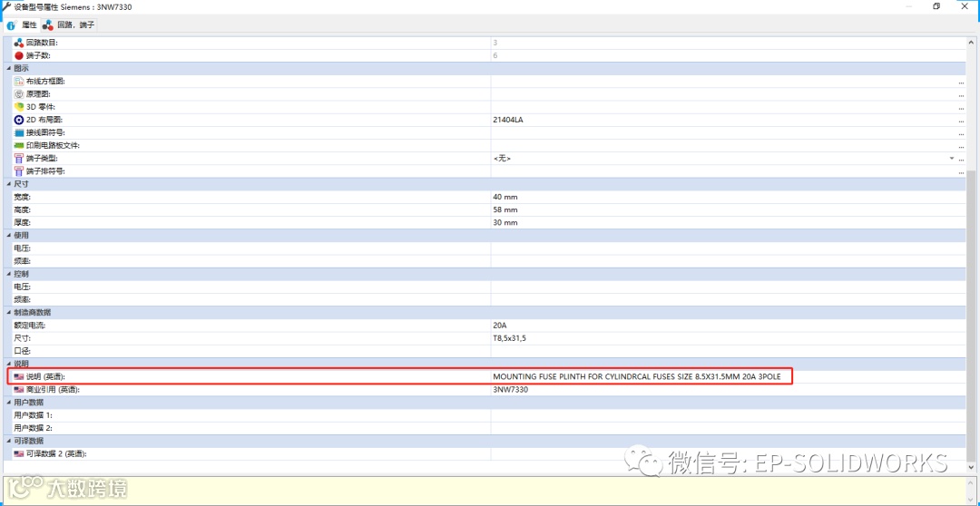Collapse the 可译数据 section
The width and height of the screenshot is (980, 506).
(x=9, y=441)
